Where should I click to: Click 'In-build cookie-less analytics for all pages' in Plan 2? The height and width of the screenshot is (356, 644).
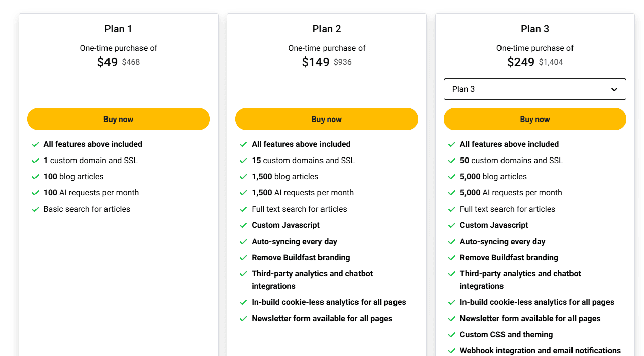[x=329, y=302]
